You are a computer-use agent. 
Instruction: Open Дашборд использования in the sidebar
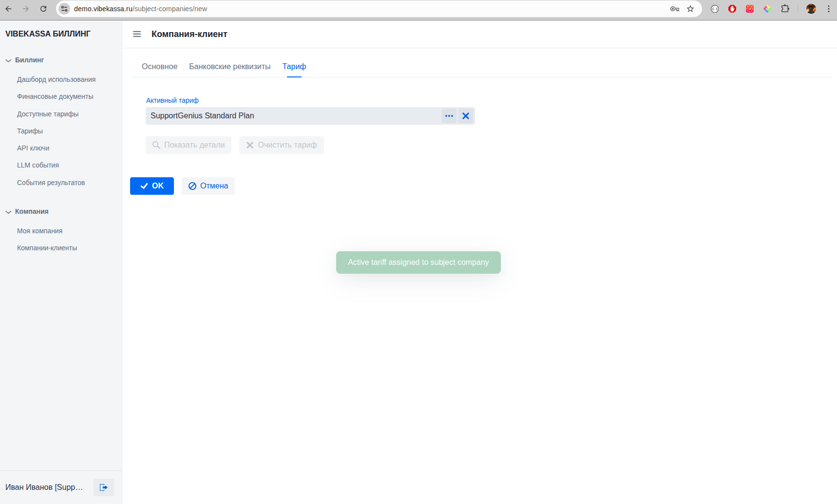click(x=56, y=79)
